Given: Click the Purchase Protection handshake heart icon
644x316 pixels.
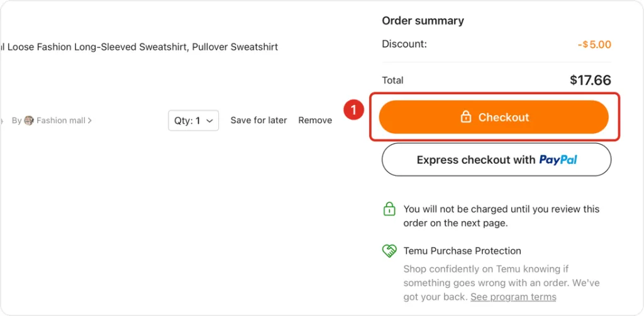Looking at the screenshot, I should (389, 251).
